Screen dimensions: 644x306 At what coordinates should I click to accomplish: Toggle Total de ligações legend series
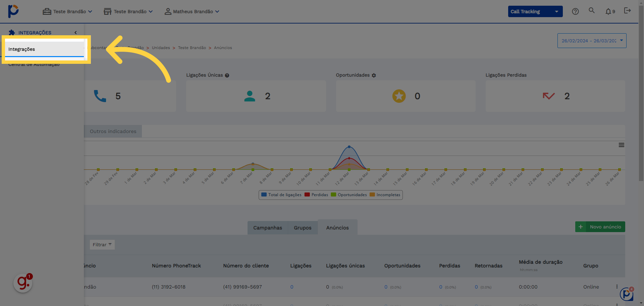click(x=281, y=195)
